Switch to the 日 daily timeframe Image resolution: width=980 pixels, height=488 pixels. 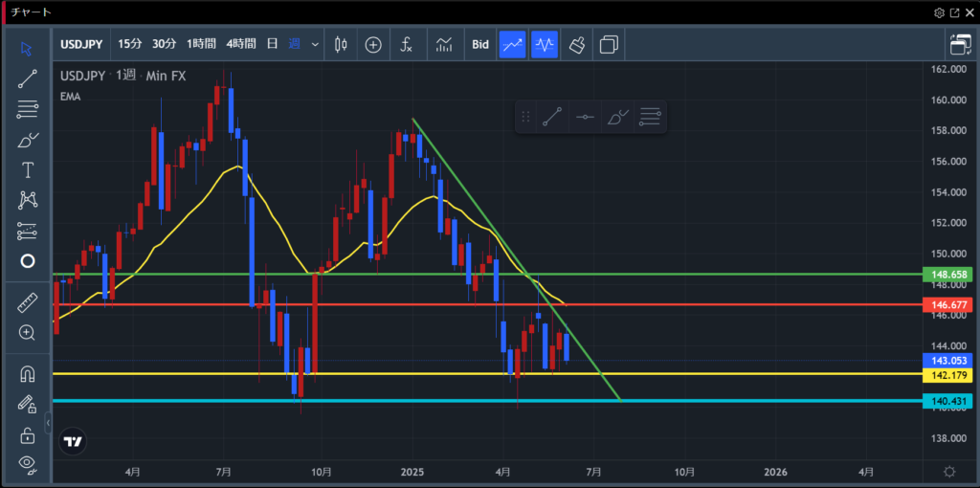pyautogui.click(x=272, y=44)
